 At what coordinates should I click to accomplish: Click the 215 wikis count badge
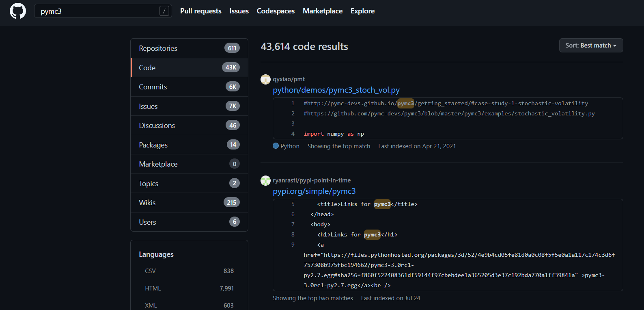coord(232,202)
